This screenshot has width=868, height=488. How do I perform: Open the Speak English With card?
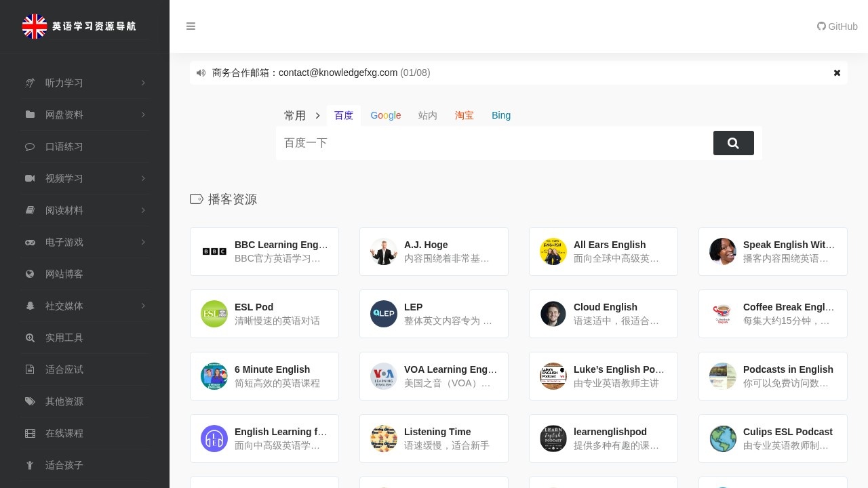point(773,251)
